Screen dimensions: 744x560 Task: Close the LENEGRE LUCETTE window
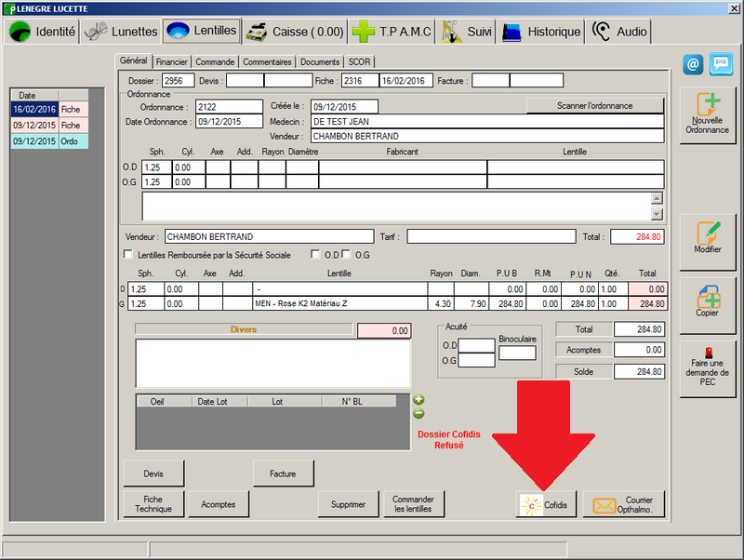(734, 8)
